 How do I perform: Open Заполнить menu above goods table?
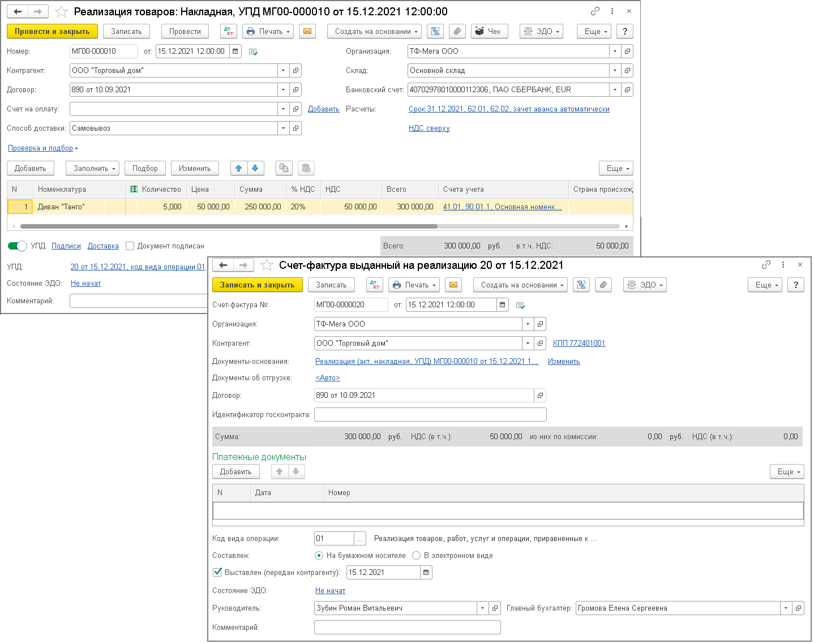92,168
